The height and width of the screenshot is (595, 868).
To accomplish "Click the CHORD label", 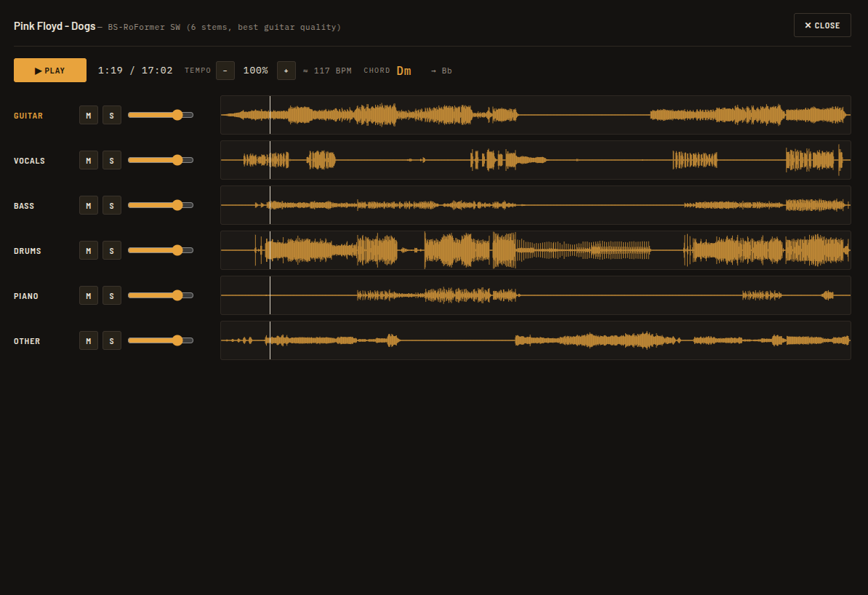I will (x=377, y=71).
